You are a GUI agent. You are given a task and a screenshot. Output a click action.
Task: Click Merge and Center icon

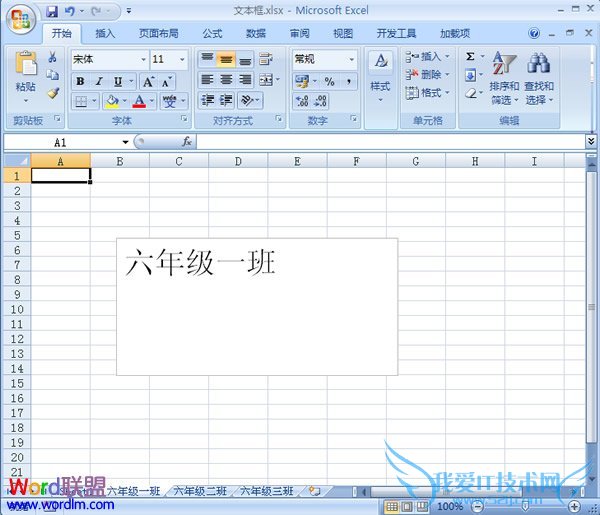(266, 80)
